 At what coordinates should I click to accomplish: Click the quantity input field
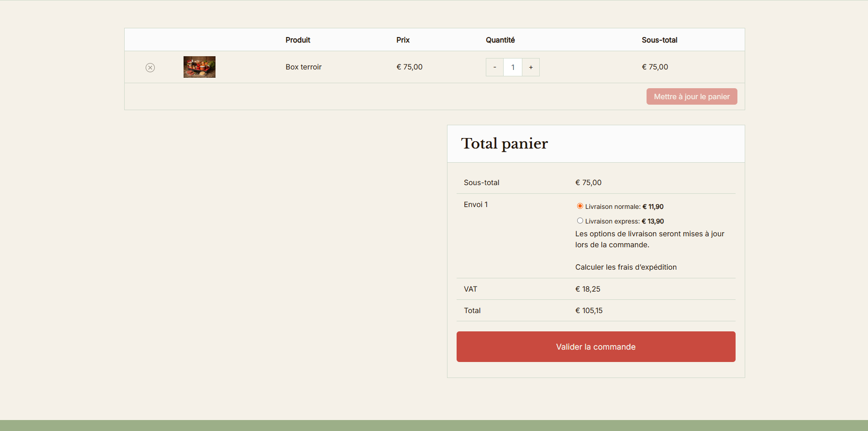point(513,67)
